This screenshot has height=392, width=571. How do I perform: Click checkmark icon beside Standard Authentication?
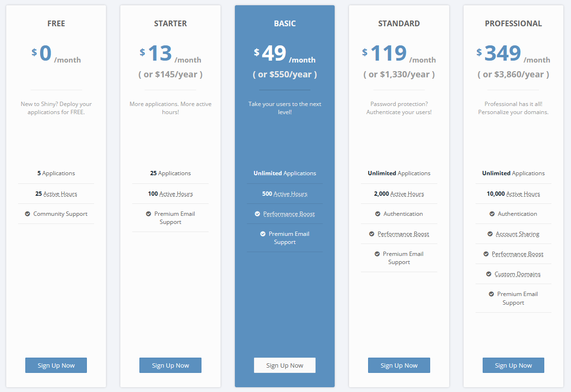tap(378, 214)
